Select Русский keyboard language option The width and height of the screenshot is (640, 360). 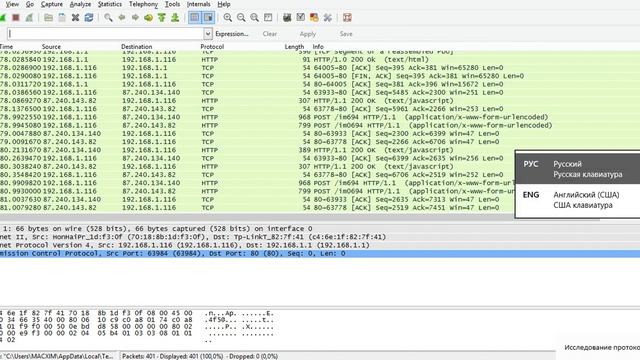click(578, 169)
